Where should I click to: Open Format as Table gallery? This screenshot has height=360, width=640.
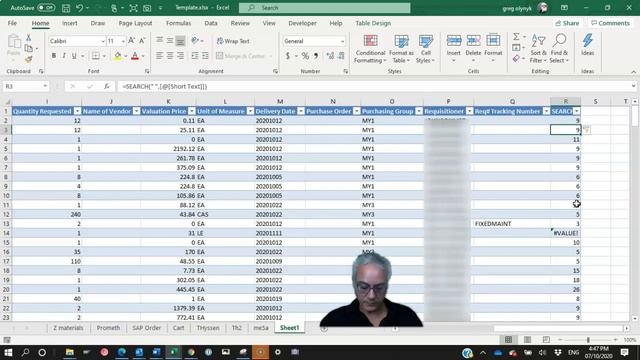tap(401, 49)
